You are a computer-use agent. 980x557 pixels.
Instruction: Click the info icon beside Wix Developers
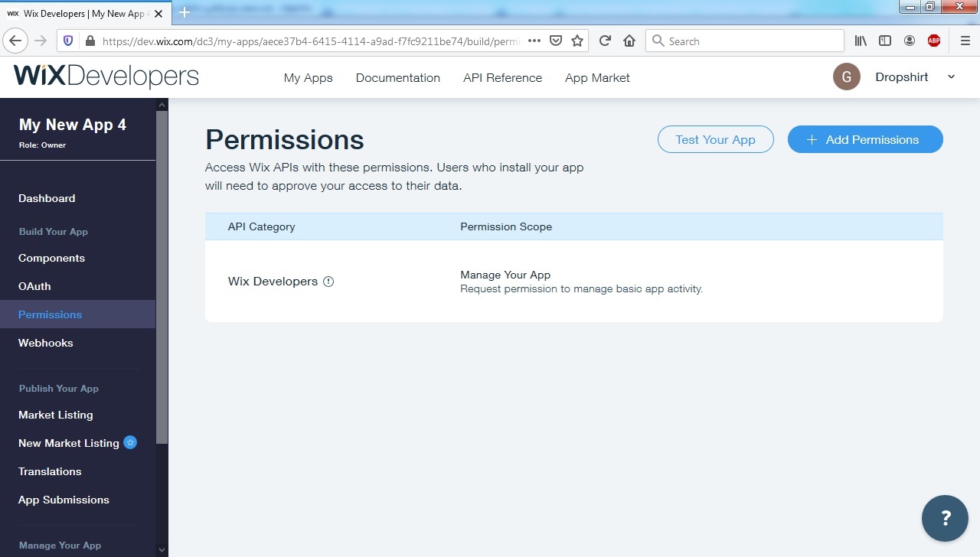pos(328,282)
